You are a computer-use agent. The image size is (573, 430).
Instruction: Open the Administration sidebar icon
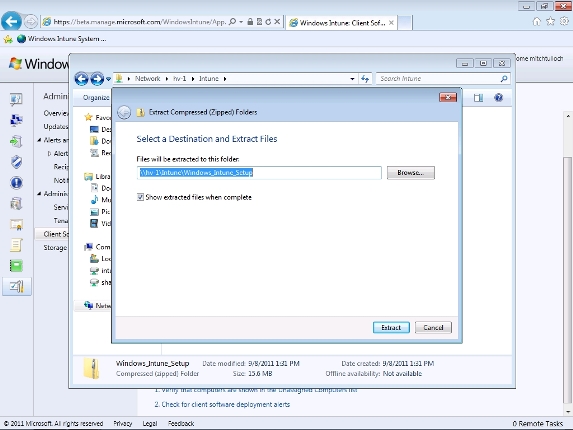coord(17,286)
